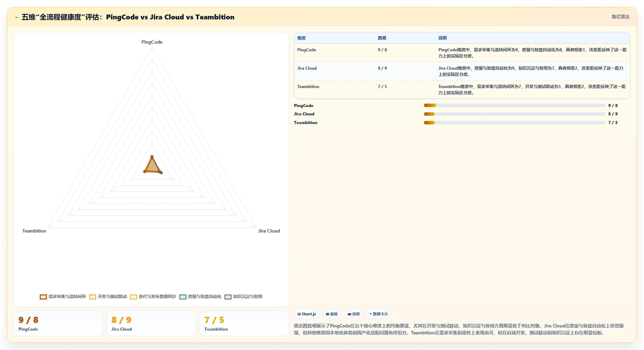Click the Jira Cloud description text in the table
This screenshot has height=350, width=644.
(531, 71)
